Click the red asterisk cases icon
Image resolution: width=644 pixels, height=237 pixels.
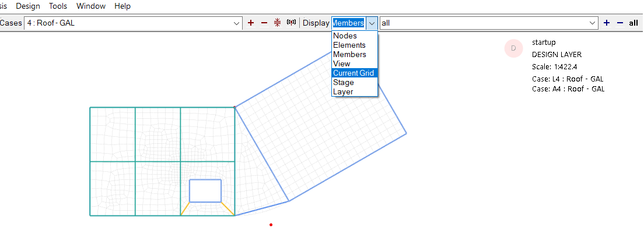pyautogui.click(x=277, y=23)
